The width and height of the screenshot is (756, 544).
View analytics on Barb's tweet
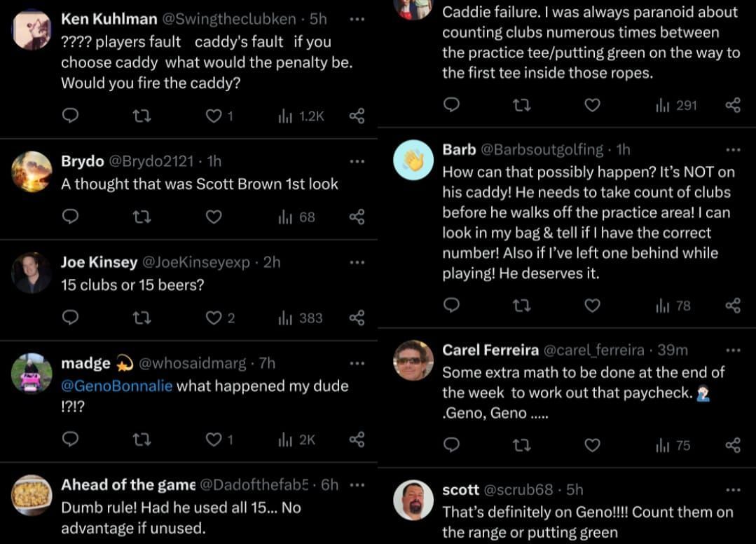[673, 305]
